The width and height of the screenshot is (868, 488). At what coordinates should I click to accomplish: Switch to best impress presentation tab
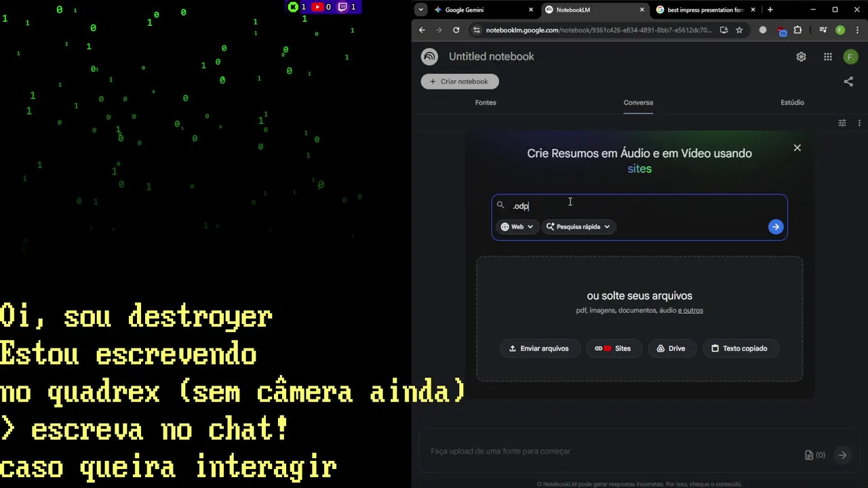click(705, 9)
